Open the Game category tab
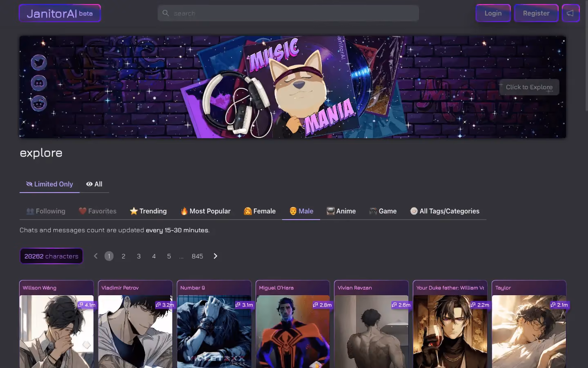 383,211
